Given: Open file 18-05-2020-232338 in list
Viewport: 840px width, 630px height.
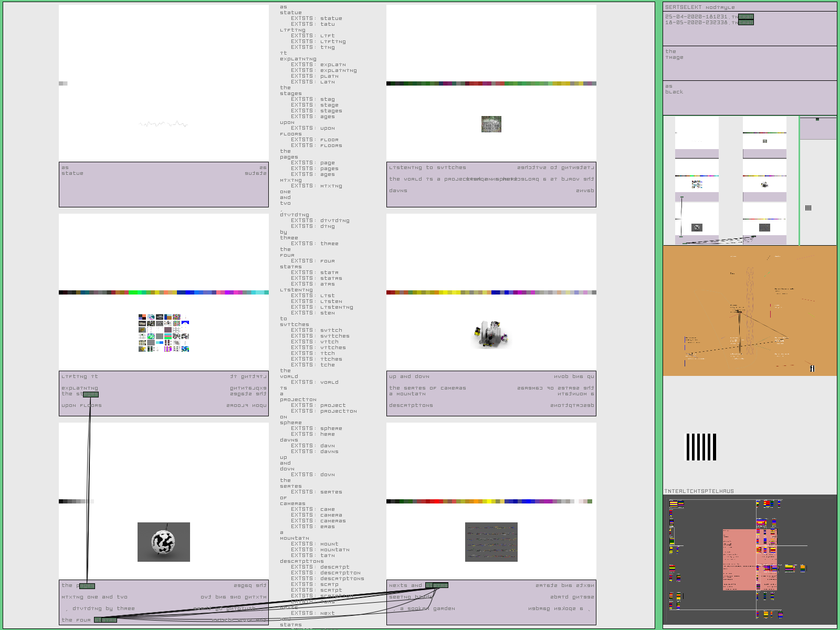Looking at the screenshot, I should coord(701,23).
